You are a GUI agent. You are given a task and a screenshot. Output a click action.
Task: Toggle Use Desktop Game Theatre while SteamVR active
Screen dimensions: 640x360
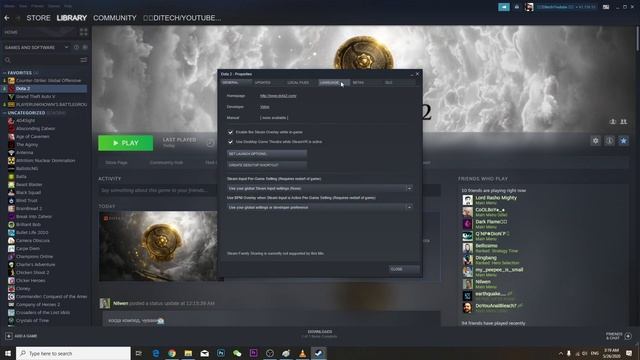coord(230,142)
